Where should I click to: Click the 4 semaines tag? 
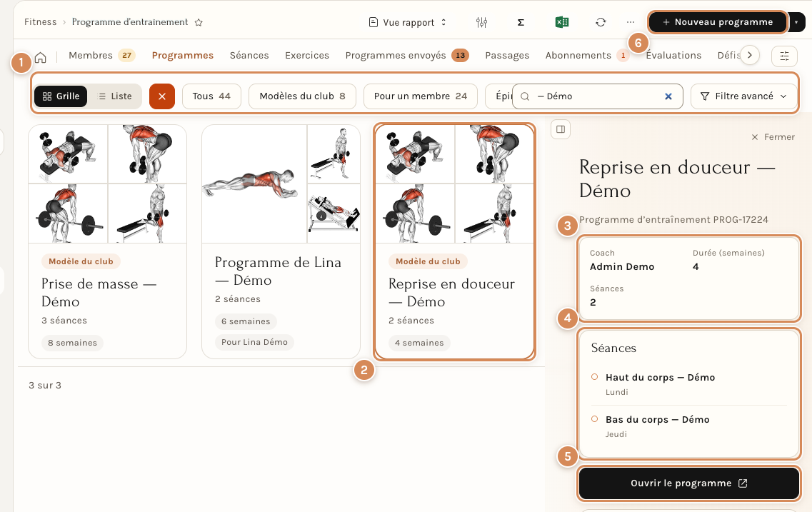click(419, 343)
